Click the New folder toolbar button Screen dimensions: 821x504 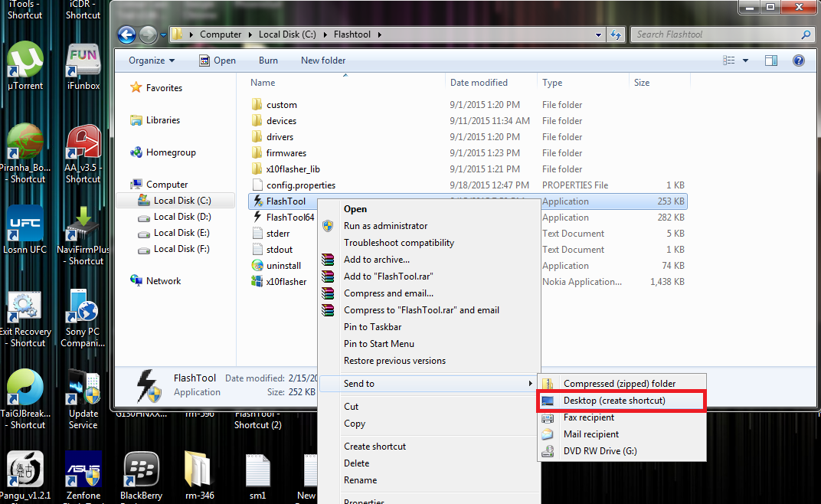coord(323,61)
